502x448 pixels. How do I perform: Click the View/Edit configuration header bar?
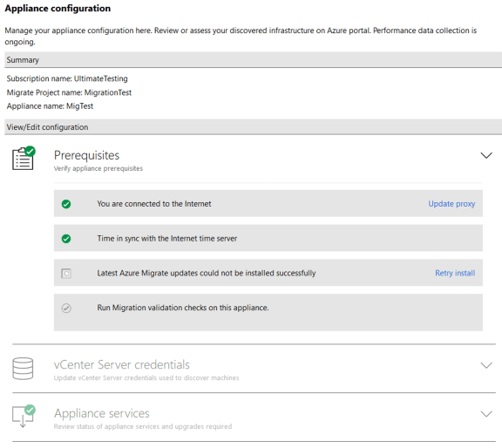click(x=254, y=127)
